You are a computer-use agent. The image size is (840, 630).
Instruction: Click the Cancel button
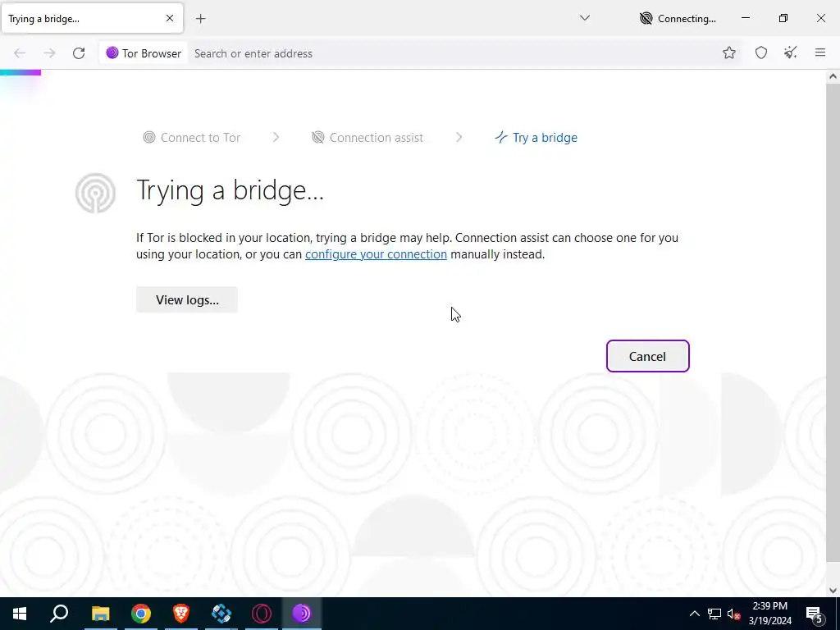coord(647,356)
